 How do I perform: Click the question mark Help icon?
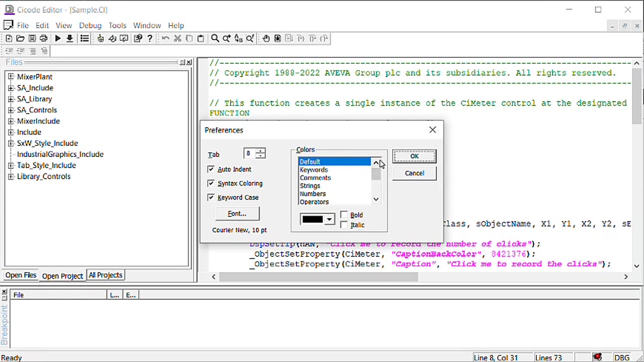[149, 39]
